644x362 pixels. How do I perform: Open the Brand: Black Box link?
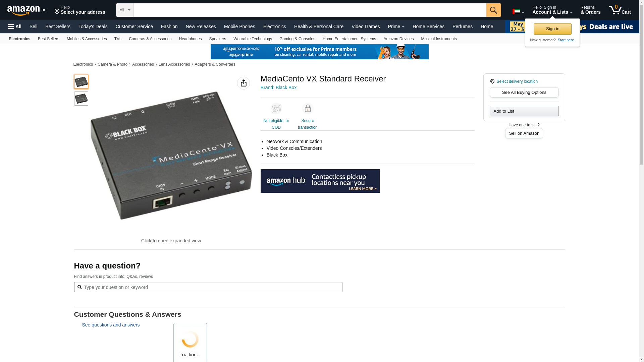[278, 87]
